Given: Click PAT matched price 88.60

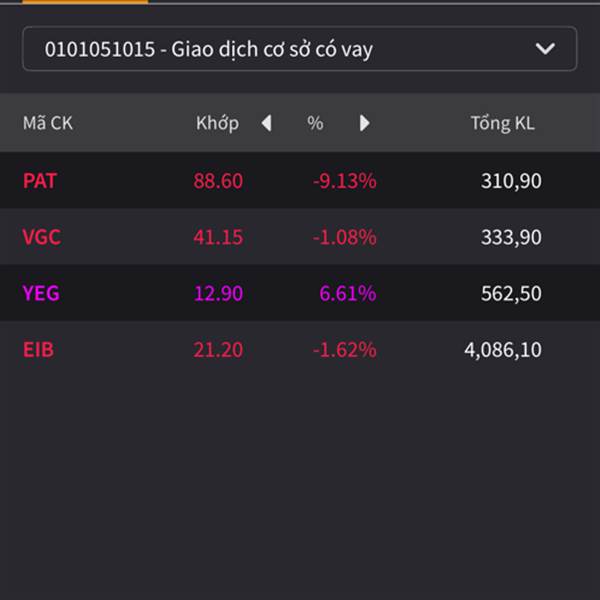Looking at the screenshot, I should [x=218, y=181].
